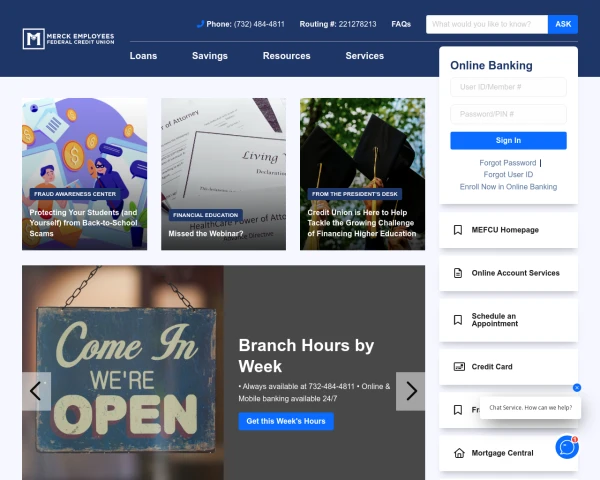
Task: Open the FAQs link
Action: tap(401, 24)
